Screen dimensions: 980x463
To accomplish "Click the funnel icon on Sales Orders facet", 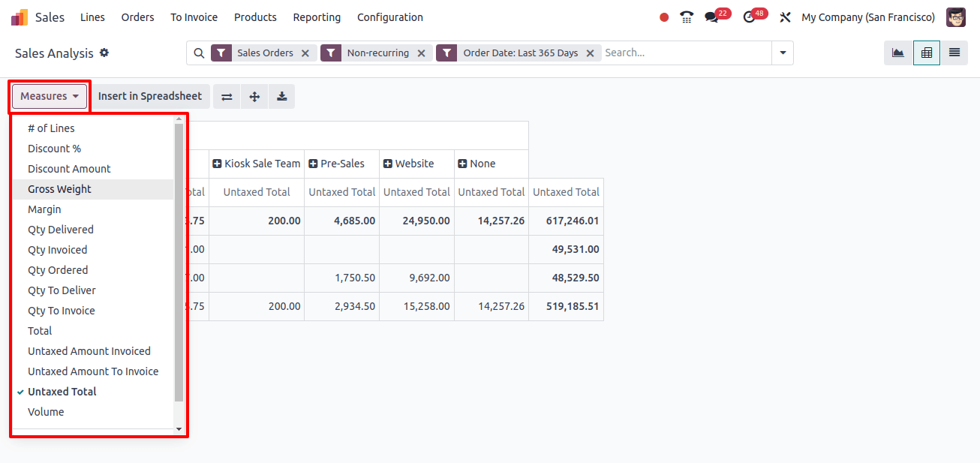I will 221,53.
